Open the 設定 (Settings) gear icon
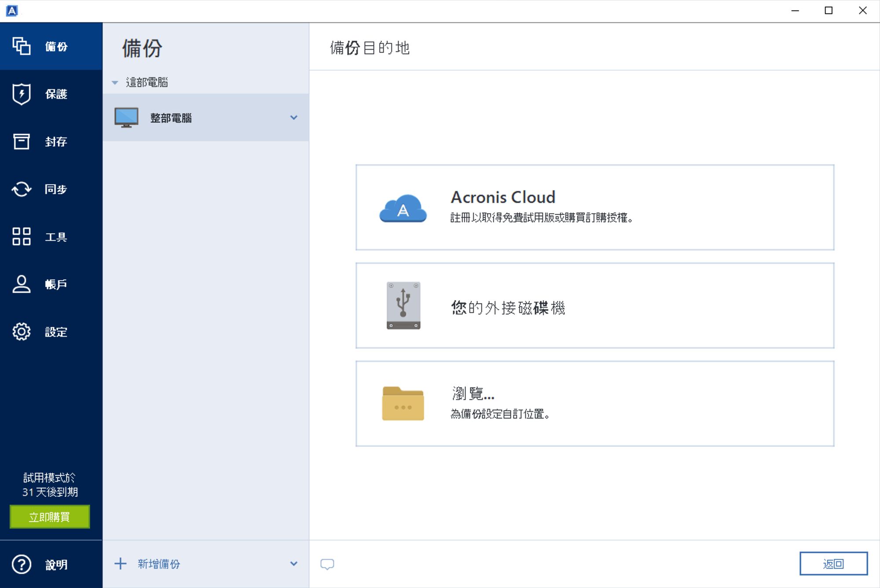The image size is (880, 588). click(x=21, y=332)
